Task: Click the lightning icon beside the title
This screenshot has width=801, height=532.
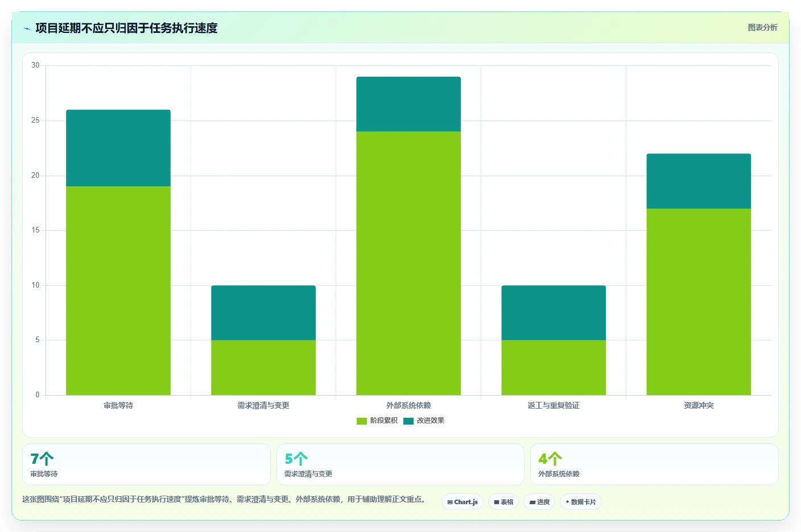Action: tap(27, 28)
